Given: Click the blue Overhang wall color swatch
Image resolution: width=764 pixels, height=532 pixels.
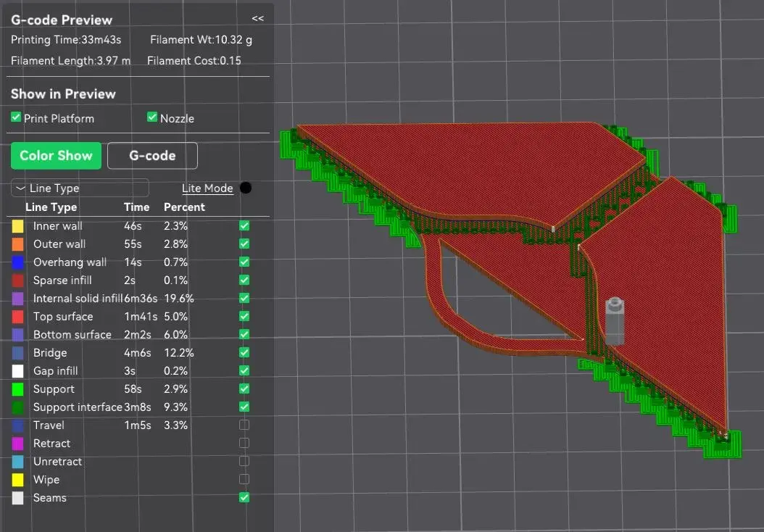Looking at the screenshot, I should (x=17, y=262).
